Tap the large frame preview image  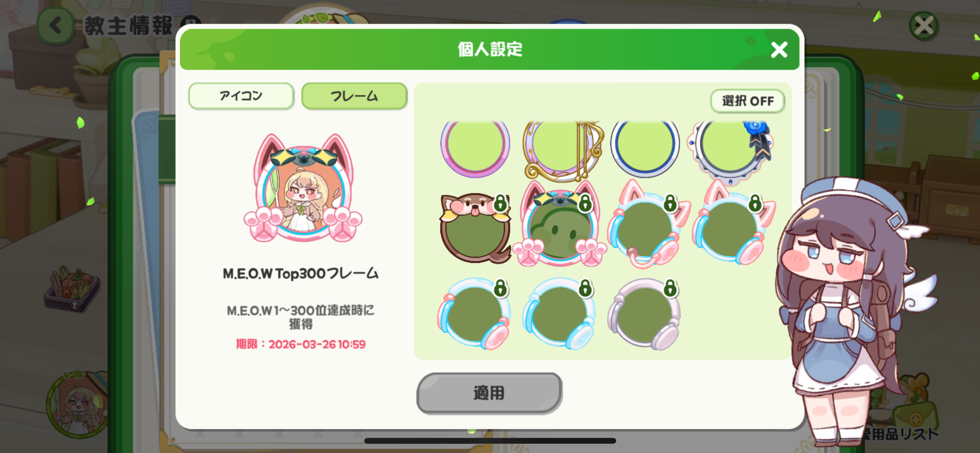pos(303,189)
